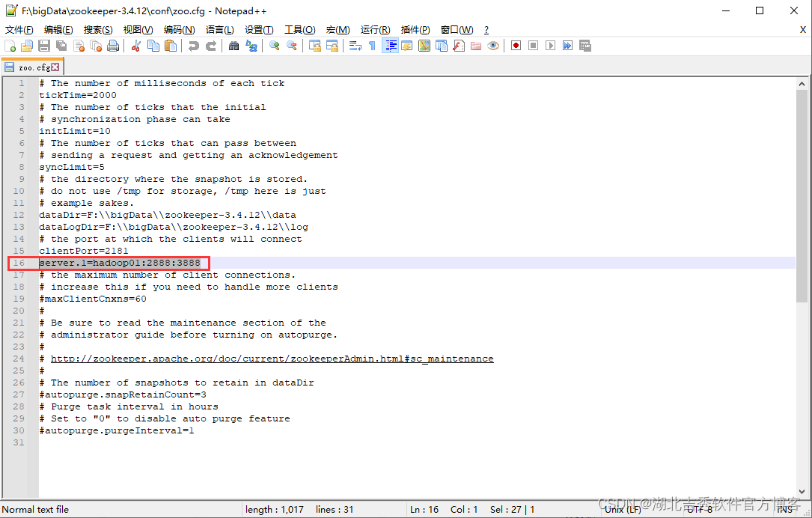
Task: Zoom in with the magnifier plus icon
Action: [x=275, y=46]
